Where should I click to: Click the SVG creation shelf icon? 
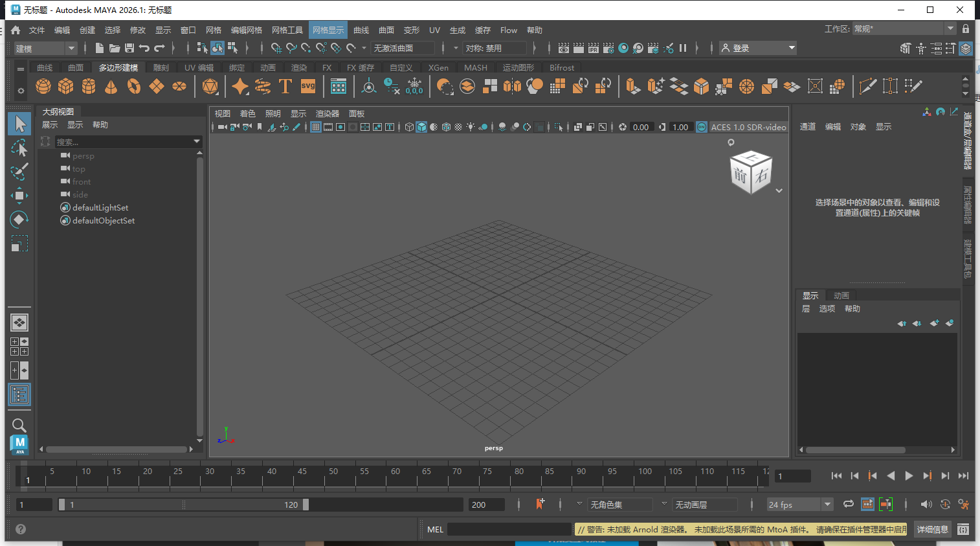(307, 85)
